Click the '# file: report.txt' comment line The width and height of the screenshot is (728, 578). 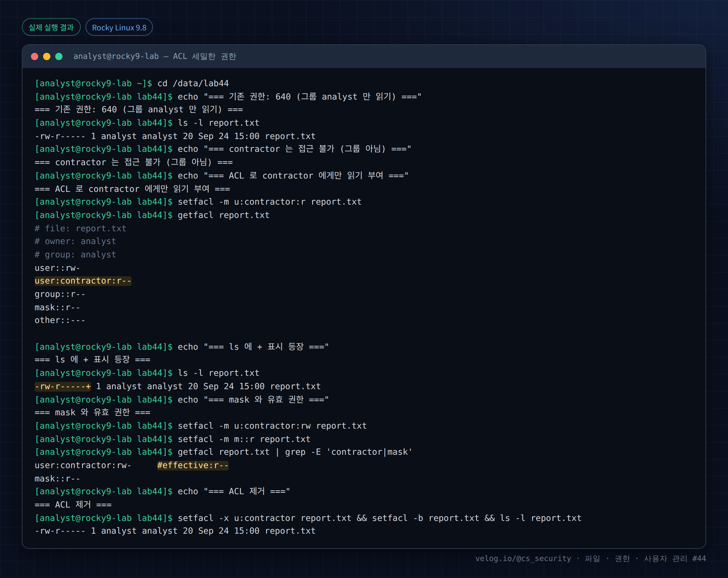[x=80, y=229]
